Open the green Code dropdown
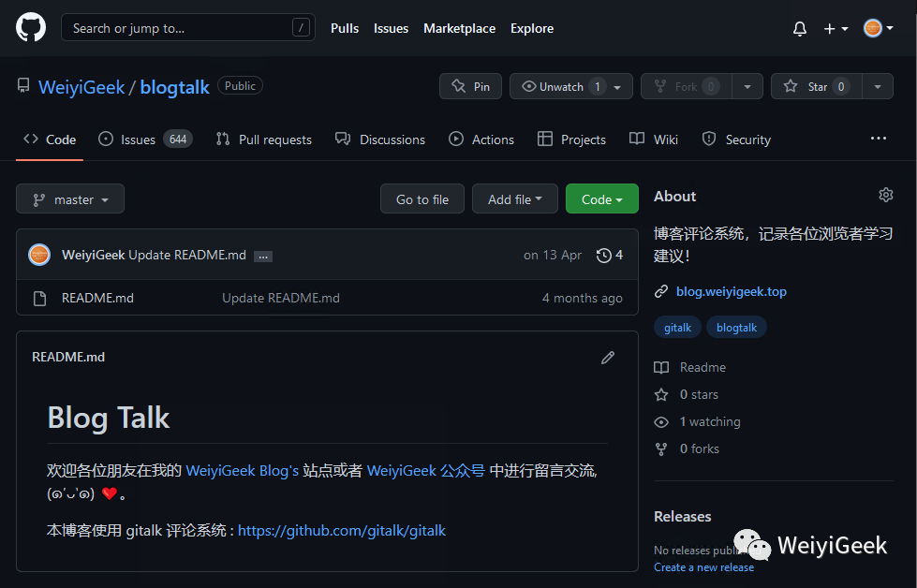 pyautogui.click(x=601, y=198)
